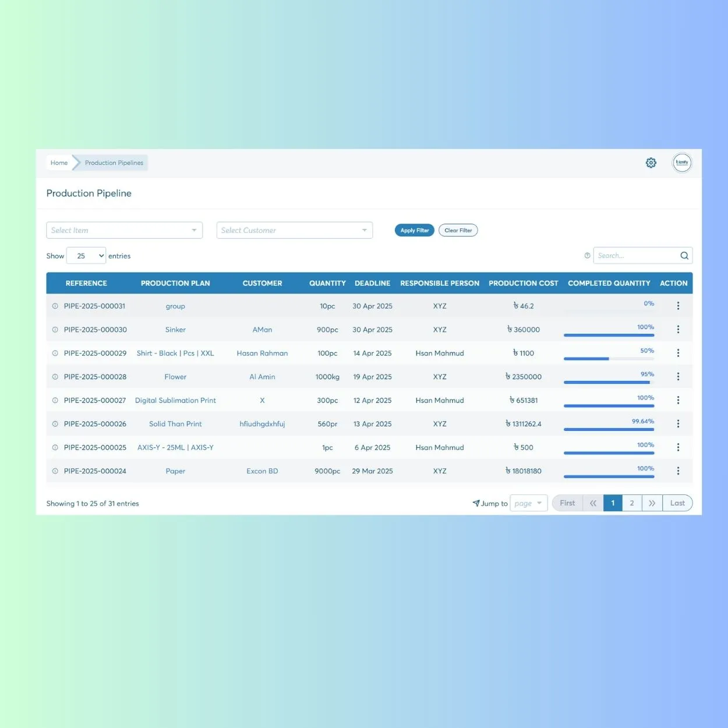Click the kebab menu for the Sinker row
Viewport: 728px width, 728px height.
pyautogui.click(x=678, y=329)
